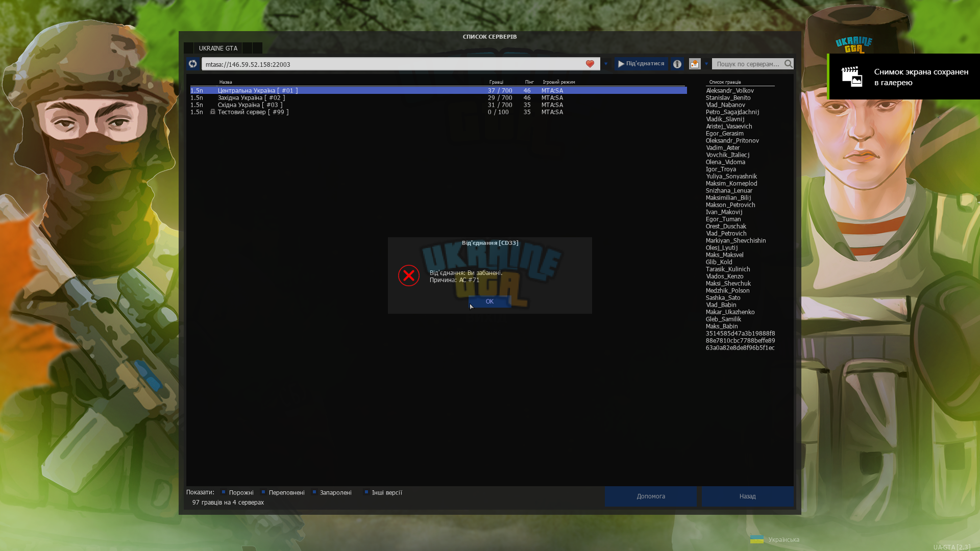
Task: Click the '97 гравців на 4 серверах' status text
Action: pyautogui.click(x=228, y=503)
